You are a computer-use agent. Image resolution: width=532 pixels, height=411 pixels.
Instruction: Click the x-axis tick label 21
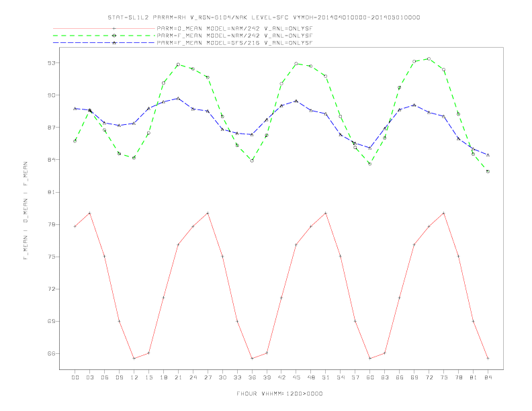[x=178, y=377]
